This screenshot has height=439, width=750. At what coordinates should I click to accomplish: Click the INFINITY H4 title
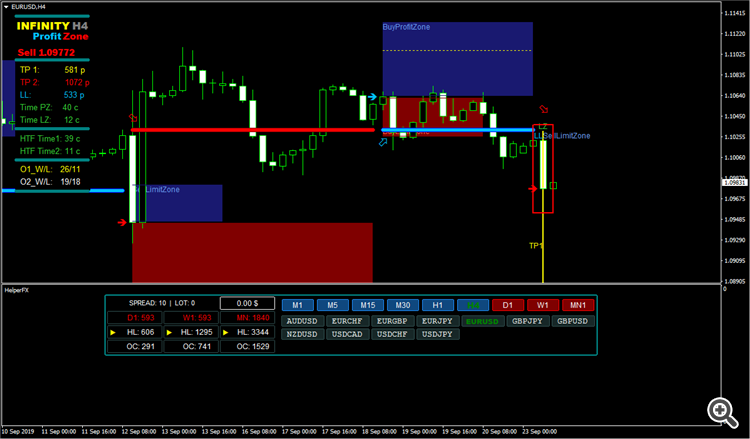click(x=52, y=26)
